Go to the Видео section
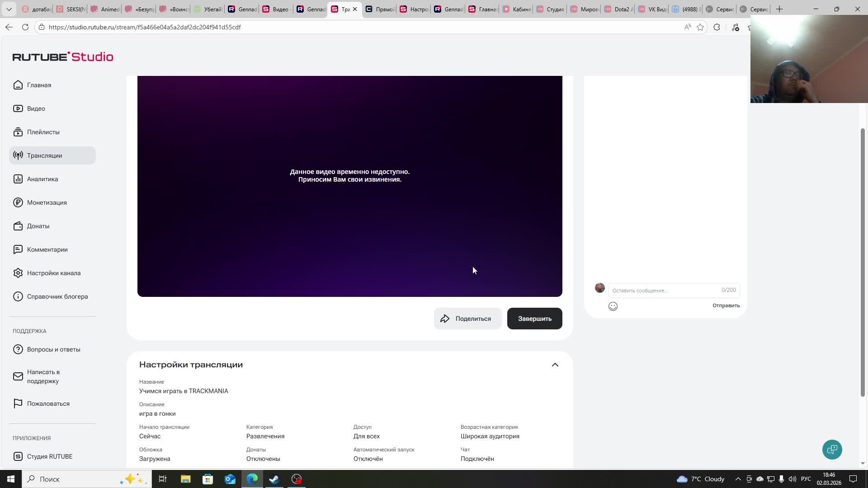This screenshot has height=488, width=868. (x=36, y=108)
